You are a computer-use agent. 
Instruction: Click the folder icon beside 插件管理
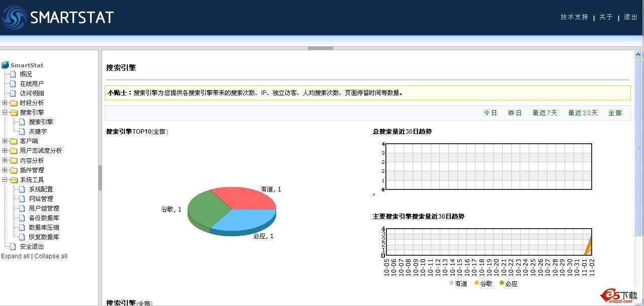click(14, 170)
